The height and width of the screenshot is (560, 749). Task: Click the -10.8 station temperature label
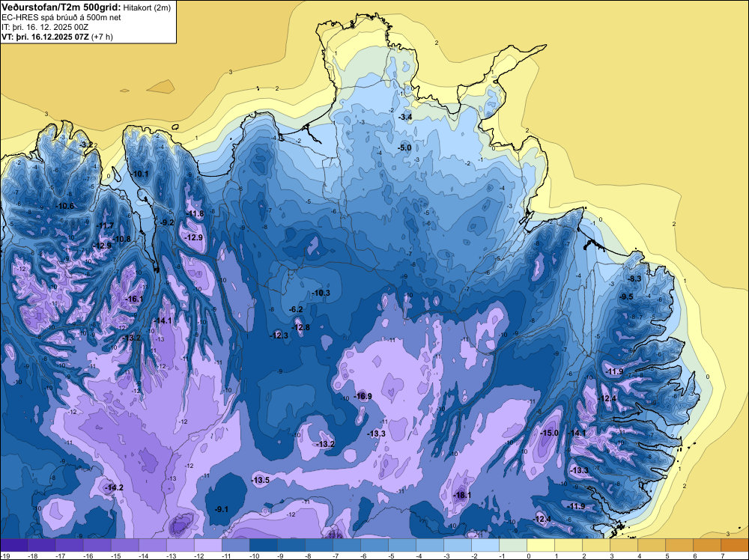tap(121, 239)
